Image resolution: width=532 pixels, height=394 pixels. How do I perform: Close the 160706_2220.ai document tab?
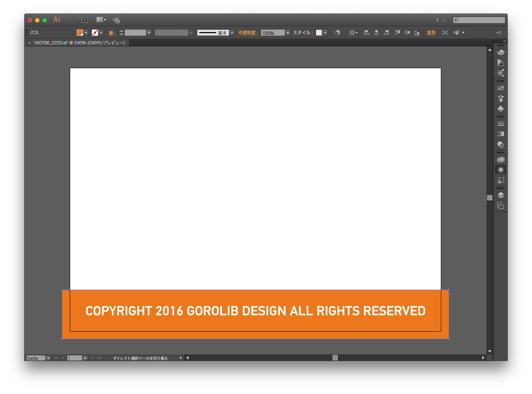tap(29, 43)
